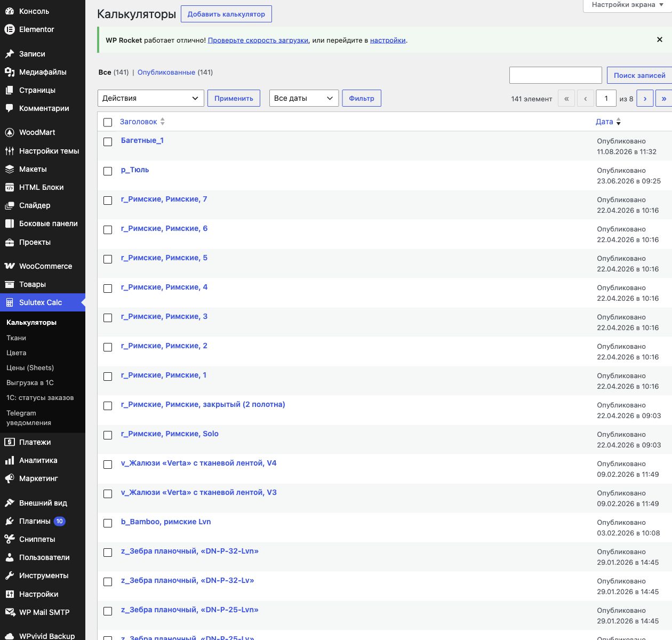Image resolution: width=672 pixels, height=640 pixels.
Task: Open the Консоль dashboard icon
Action: tap(10, 11)
